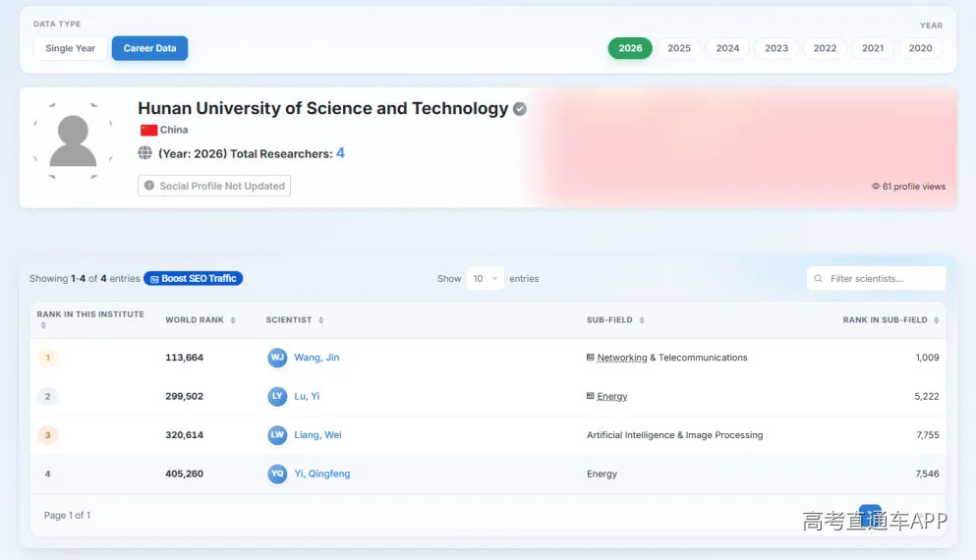Click the Boost SEO Traffic button

coord(193,279)
